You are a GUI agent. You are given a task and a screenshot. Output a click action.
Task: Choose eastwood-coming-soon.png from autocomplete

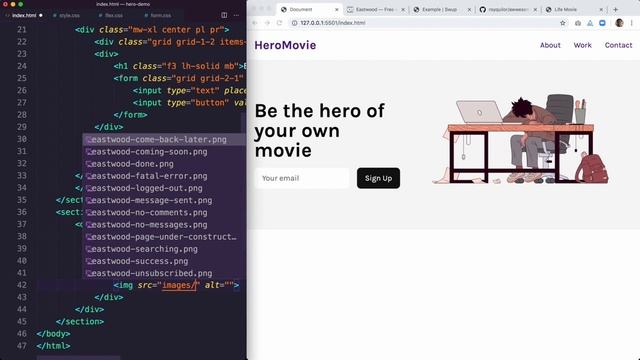point(164,152)
